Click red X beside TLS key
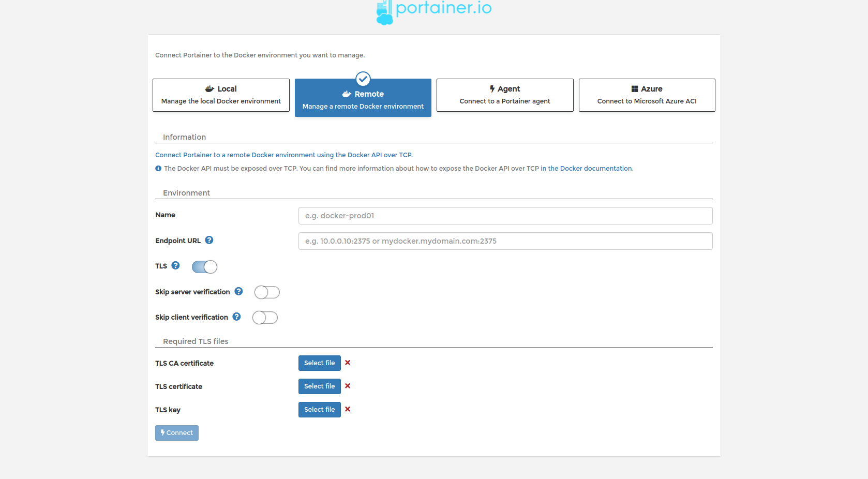 click(348, 409)
